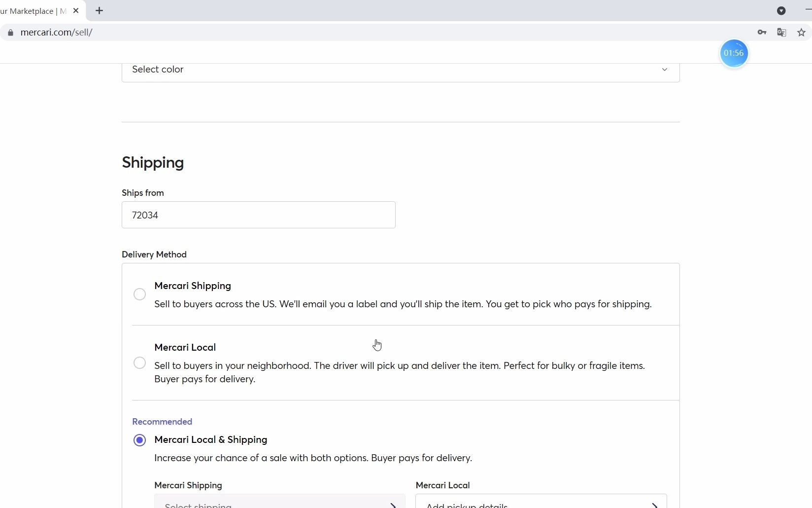This screenshot has width=812, height=508.
Task: Click the Mercari Marketplace tab title
Action: (33, 11)
